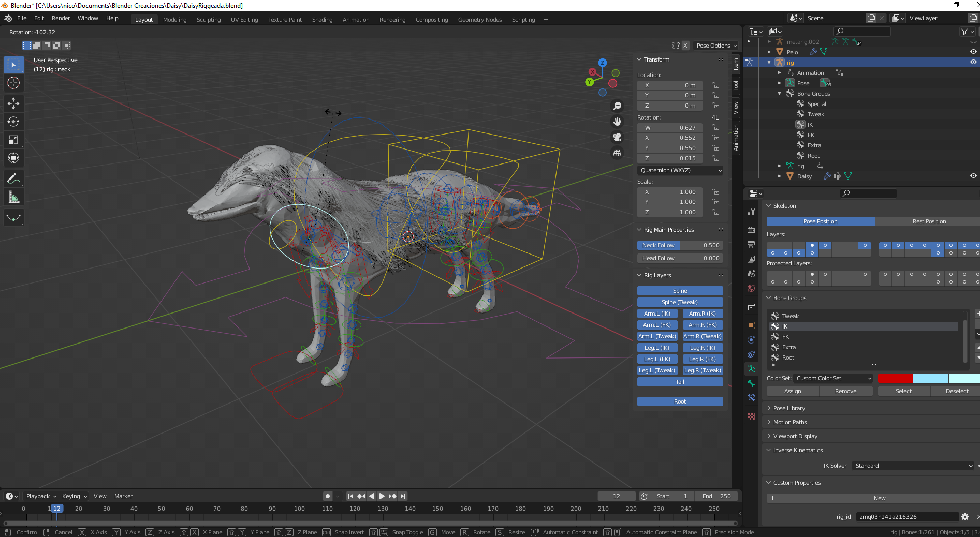Image resolution: width=980 pixels, height=537 pixels.
Task: Click the camera view icon in viewport
Action: [617, 137]
